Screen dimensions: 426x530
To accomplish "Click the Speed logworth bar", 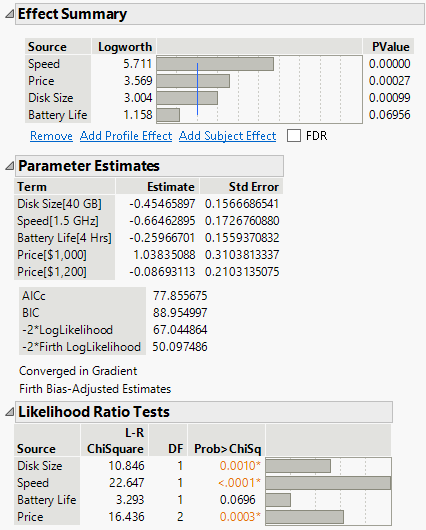I will [215, 64].
